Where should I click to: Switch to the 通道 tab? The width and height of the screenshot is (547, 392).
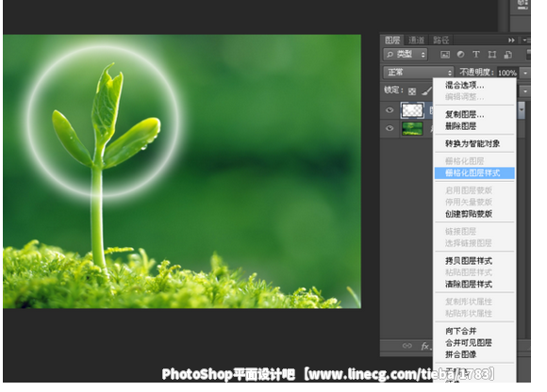(x=416, y=41)
